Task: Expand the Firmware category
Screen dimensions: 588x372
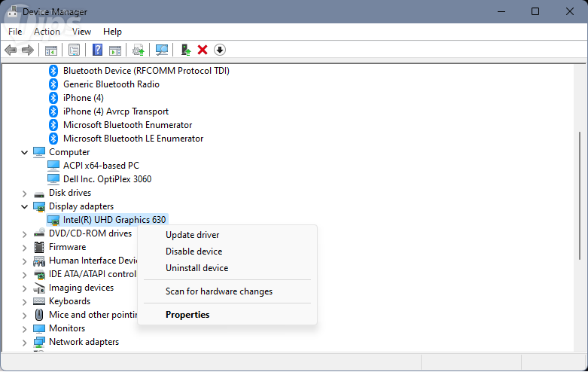Action: pos(24,248)
